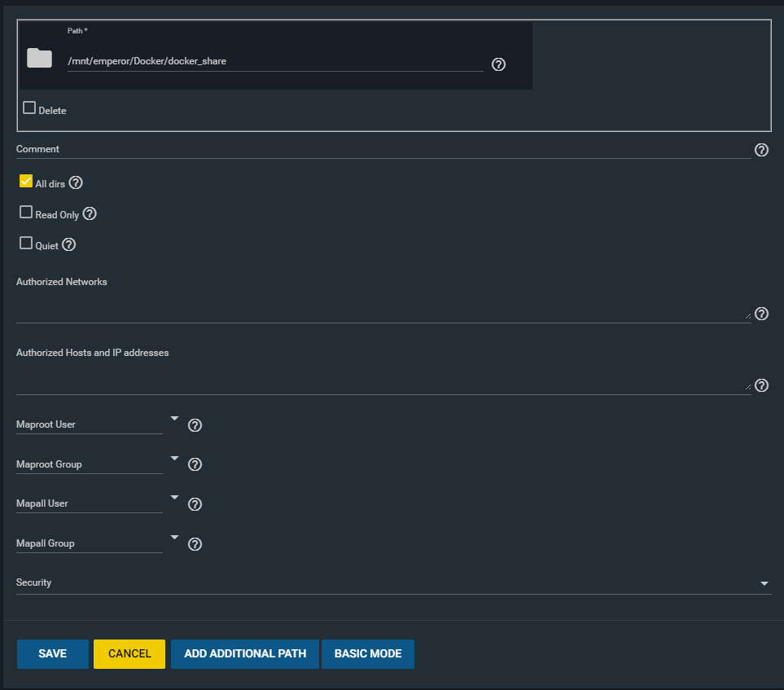
Task: Show the Mapall Group help tooltip
Action: pyautogui.click(x=195, y=544)
